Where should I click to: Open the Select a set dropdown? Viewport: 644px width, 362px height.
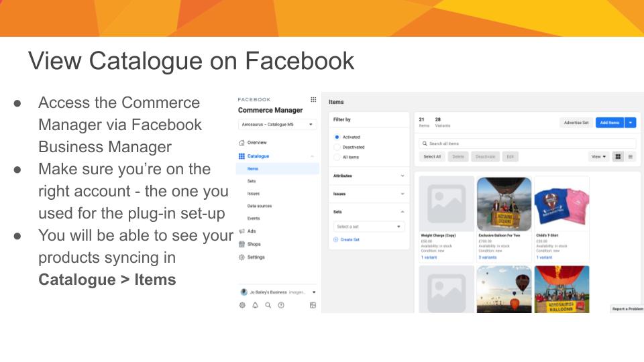[369, 227]
